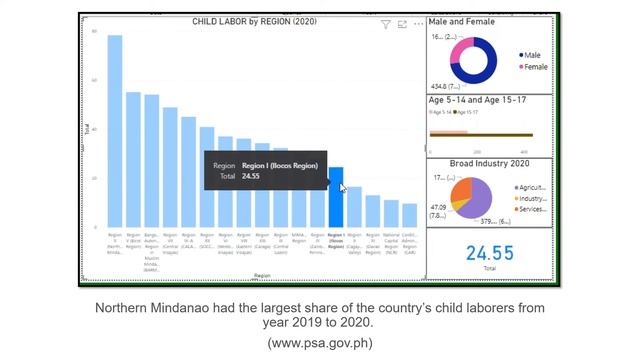Select the highlighted Region I Ilocos bar
640x360 pixels.
pyautogui.click(x=336, y=197)
